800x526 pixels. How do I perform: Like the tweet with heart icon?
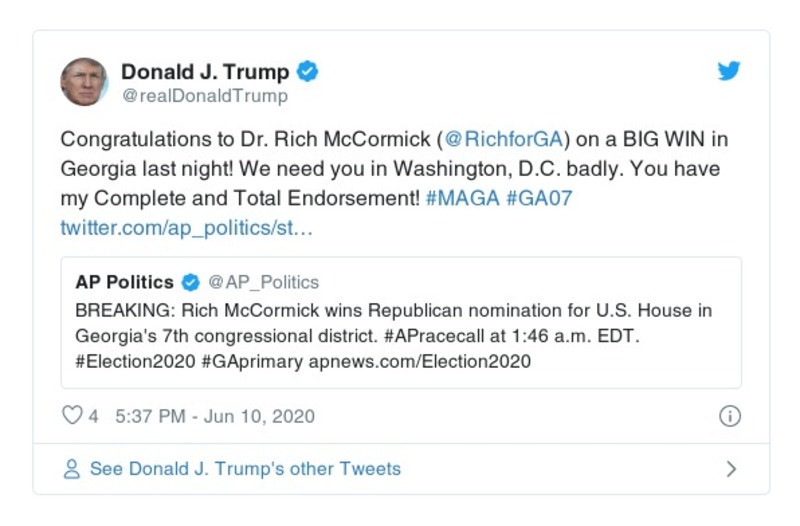click(72, 416)
